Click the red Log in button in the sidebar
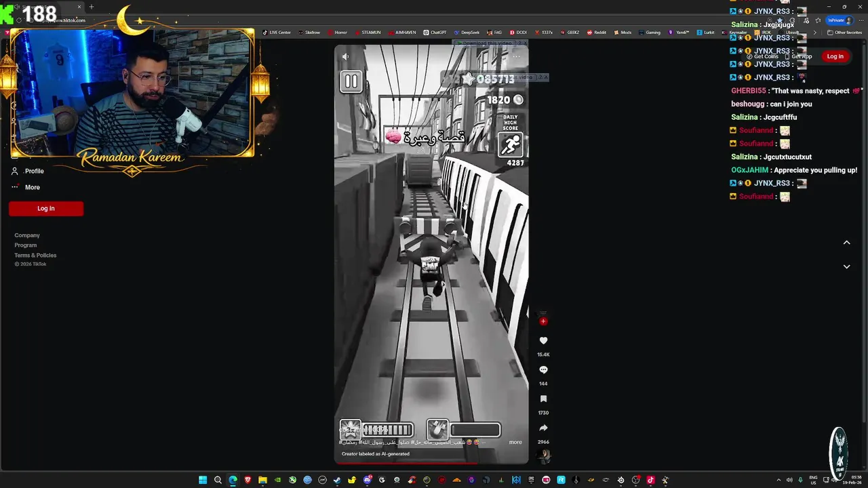 point(46,209)
